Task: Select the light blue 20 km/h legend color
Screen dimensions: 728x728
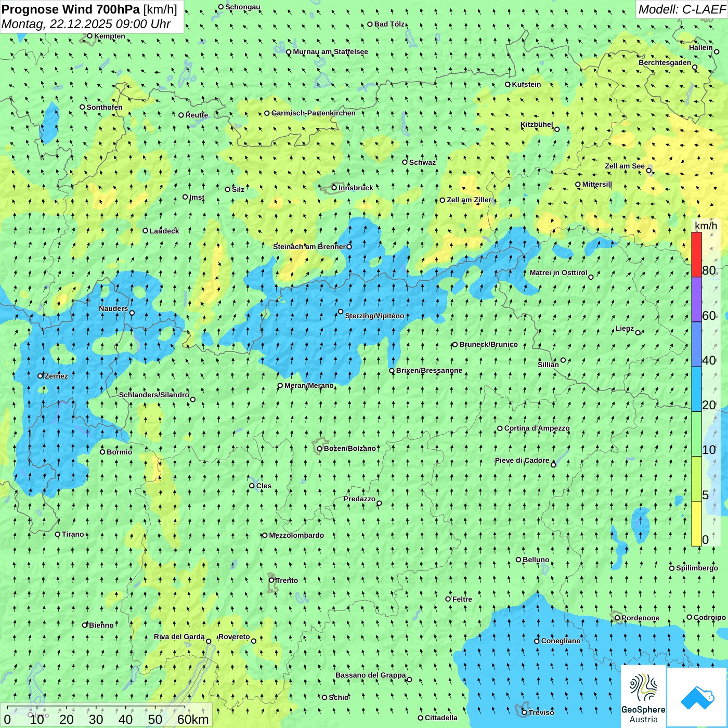Action: 696,389
